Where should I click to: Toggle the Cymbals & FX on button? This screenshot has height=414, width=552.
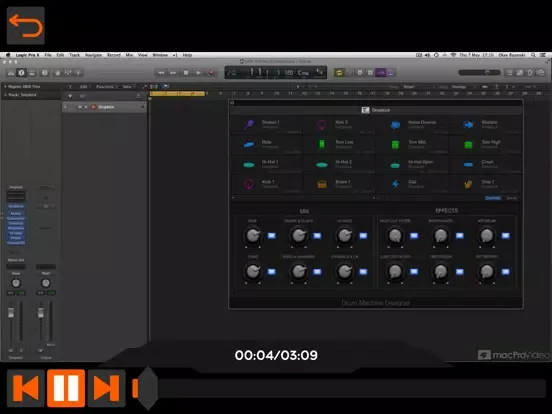363,271
